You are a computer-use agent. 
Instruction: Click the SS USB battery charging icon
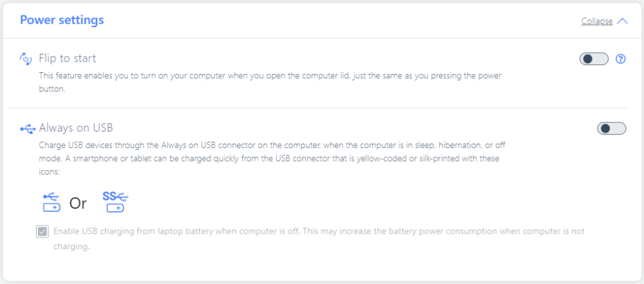116,201
